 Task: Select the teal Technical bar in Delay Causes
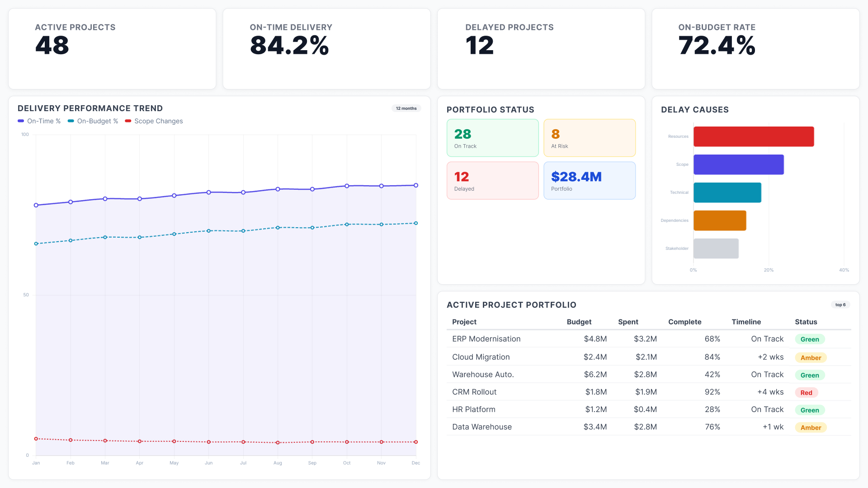(727, 192)
